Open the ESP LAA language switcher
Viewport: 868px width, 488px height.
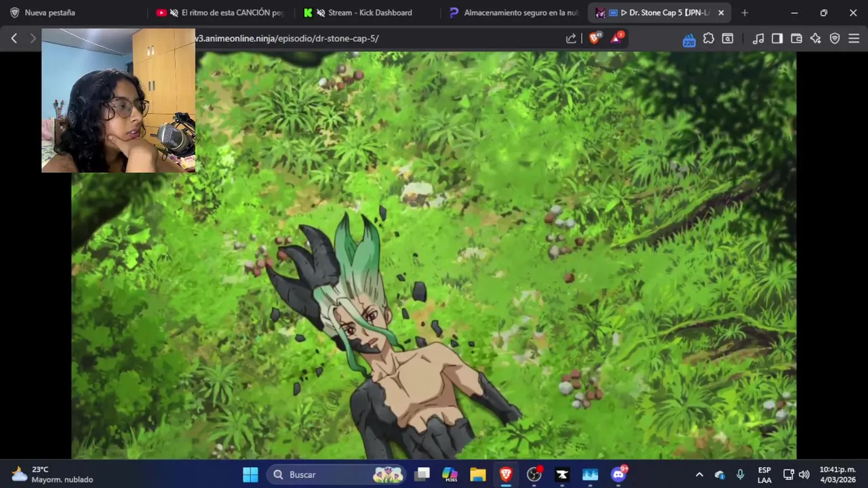click(764, 474)
